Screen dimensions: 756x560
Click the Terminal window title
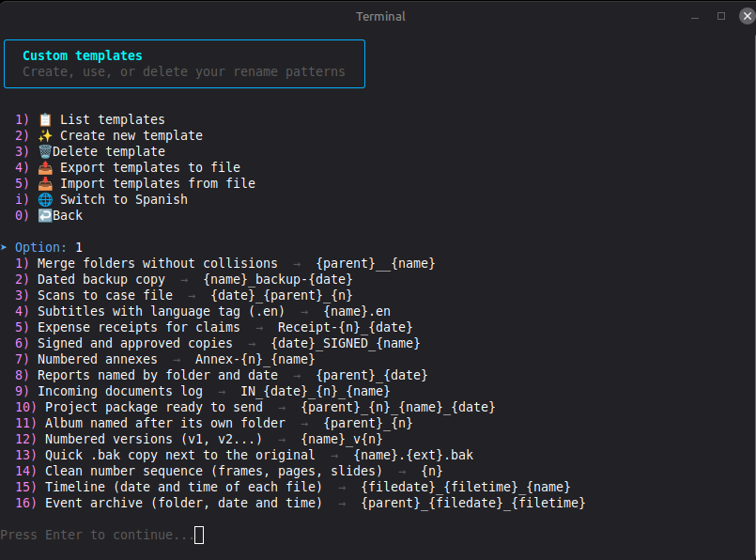coord(380,16)
